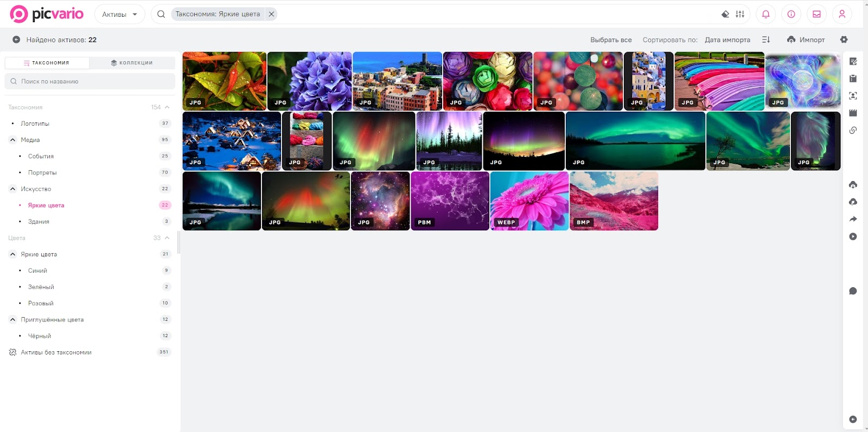The width and height of the screenshot is (868, 432).
Task: Open the coastal town thumbnail
Action: click(x=398, y=81)
